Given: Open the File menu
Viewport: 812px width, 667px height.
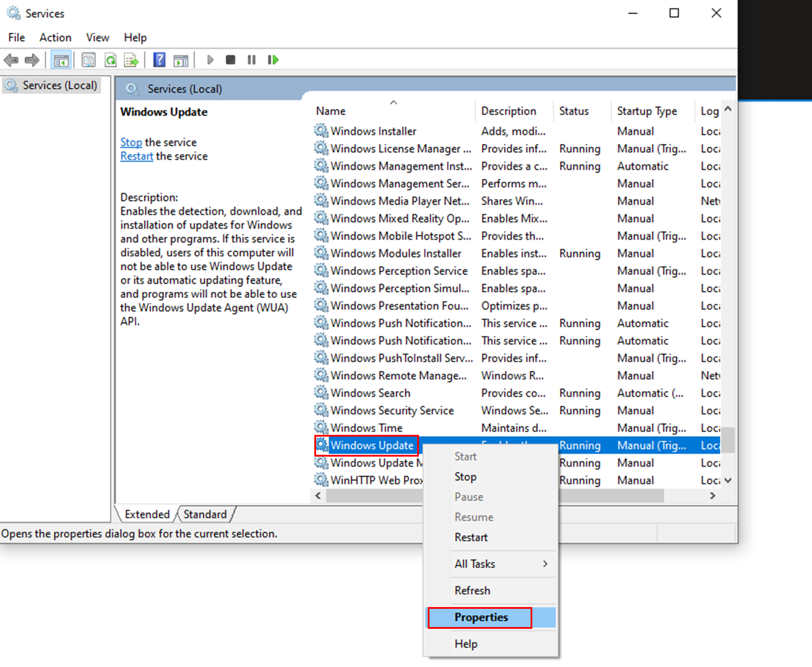Looking at the screenshot, I should pos(16,38).
